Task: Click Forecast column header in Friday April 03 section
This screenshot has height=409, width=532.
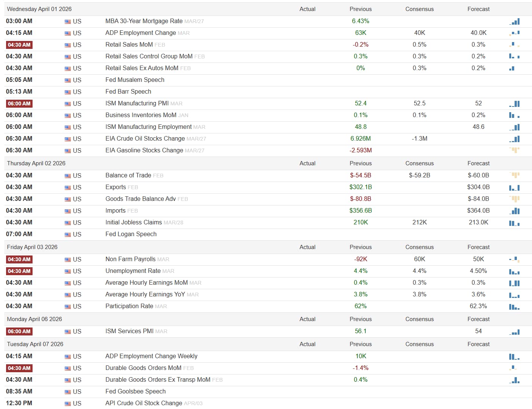Action: click(x=479, y=247)
